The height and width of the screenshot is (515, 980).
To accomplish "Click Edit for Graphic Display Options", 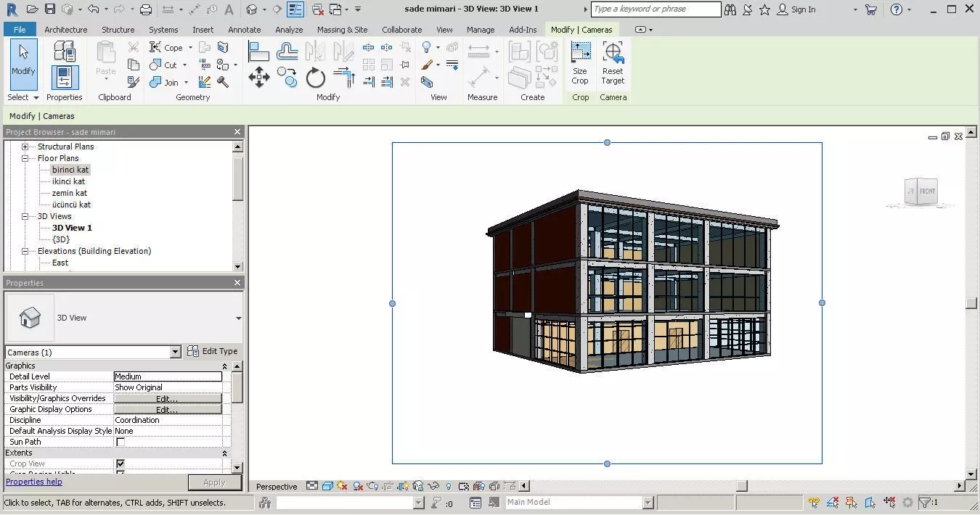I will coord(168,410).
